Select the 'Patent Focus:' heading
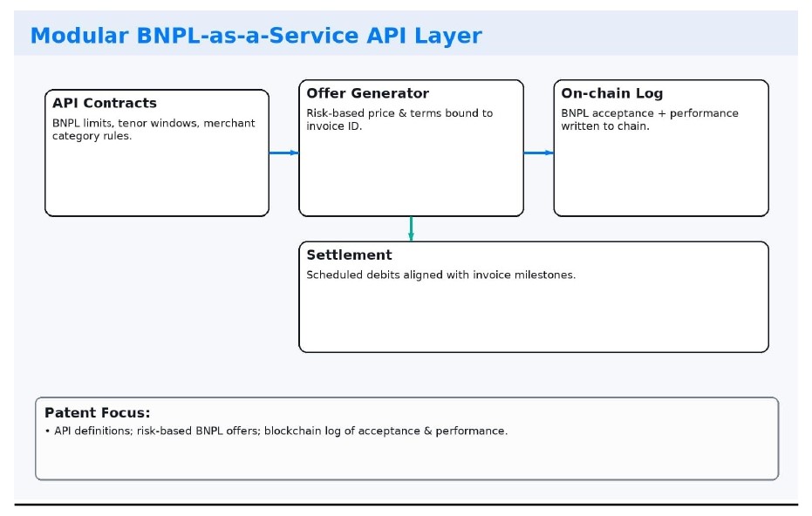 [x=97, y=413]
